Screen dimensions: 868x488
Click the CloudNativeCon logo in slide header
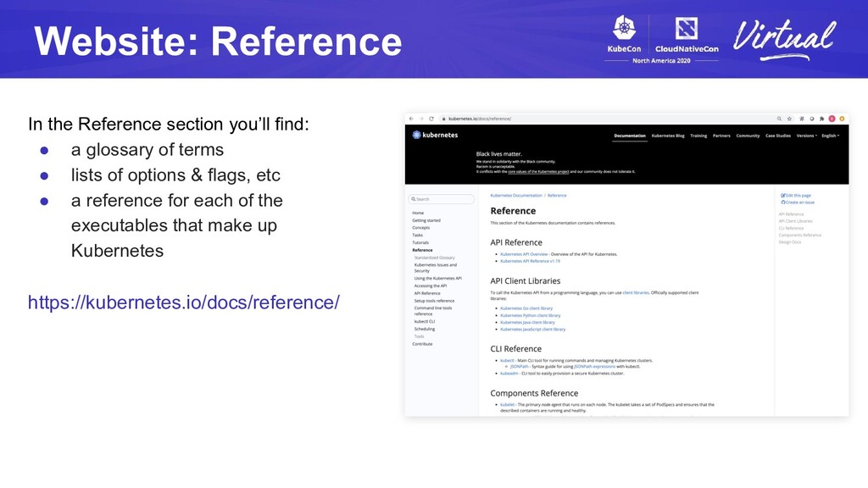(687, 35)
